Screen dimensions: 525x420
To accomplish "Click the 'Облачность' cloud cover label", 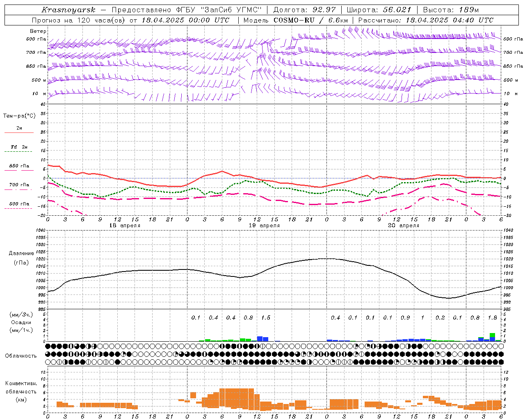I will [21, 356].
